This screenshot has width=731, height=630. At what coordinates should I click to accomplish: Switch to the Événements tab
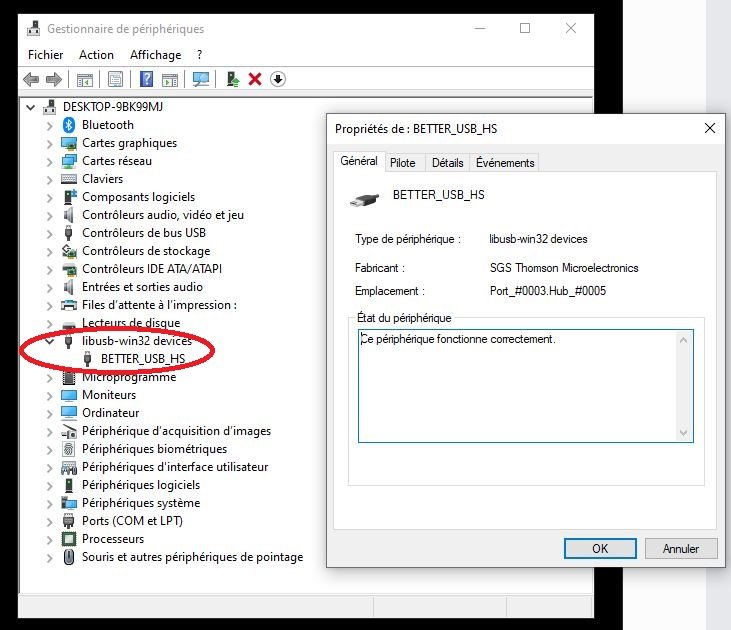pyautogui.click(x=505, y=163)
